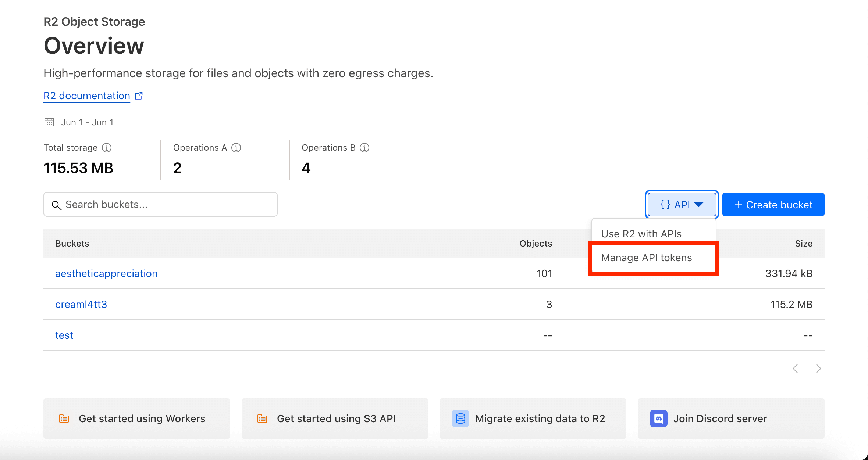
Task: Open the Jun 1 - Jun 1 date range
Action: click(87, 122)
